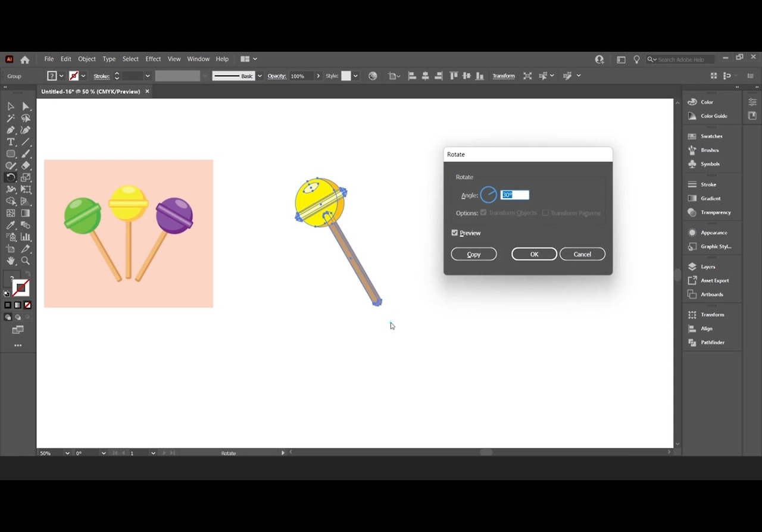Go to the Illustrator Home screen
The width and height of the screenshot is (762, 532).
tap(25, 60)
